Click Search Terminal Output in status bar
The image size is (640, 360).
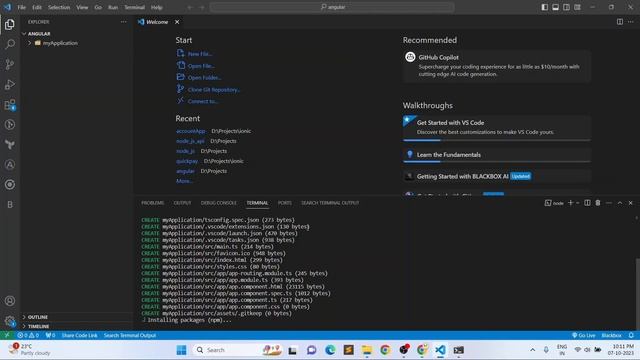coord(130,335)
